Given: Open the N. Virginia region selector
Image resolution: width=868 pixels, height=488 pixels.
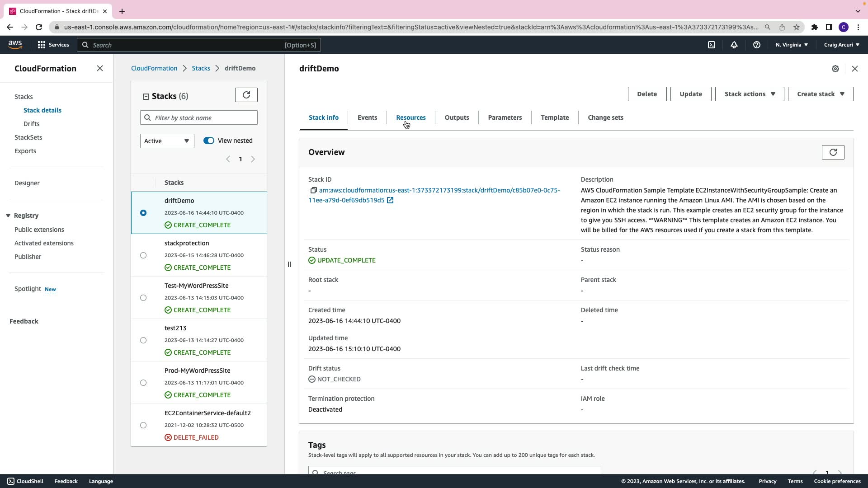Looking at the screenshot, I should 792,45.
